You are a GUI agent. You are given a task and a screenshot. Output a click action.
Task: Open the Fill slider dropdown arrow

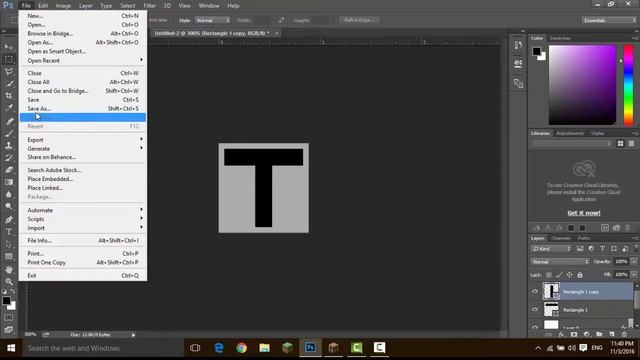[634, 275]
